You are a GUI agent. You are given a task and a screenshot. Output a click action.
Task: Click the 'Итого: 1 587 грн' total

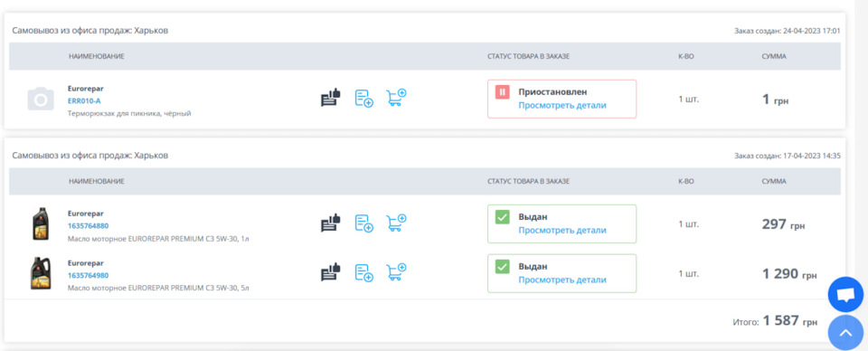click(775, 320)
